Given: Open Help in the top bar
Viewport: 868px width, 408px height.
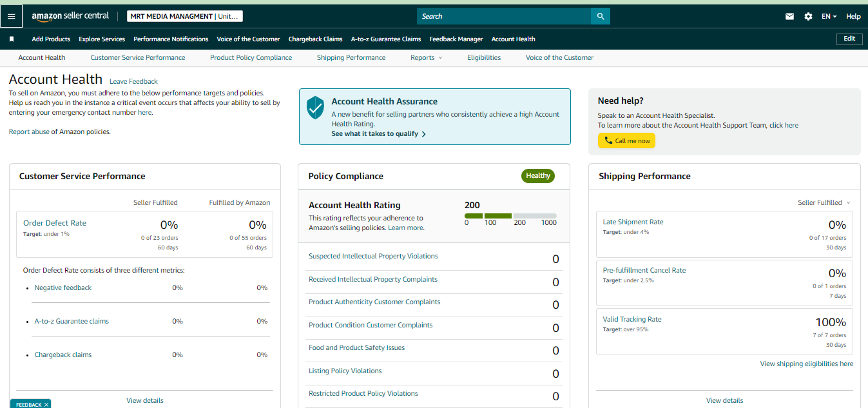Looking at the screenshot, I should (x=853, y=17).
